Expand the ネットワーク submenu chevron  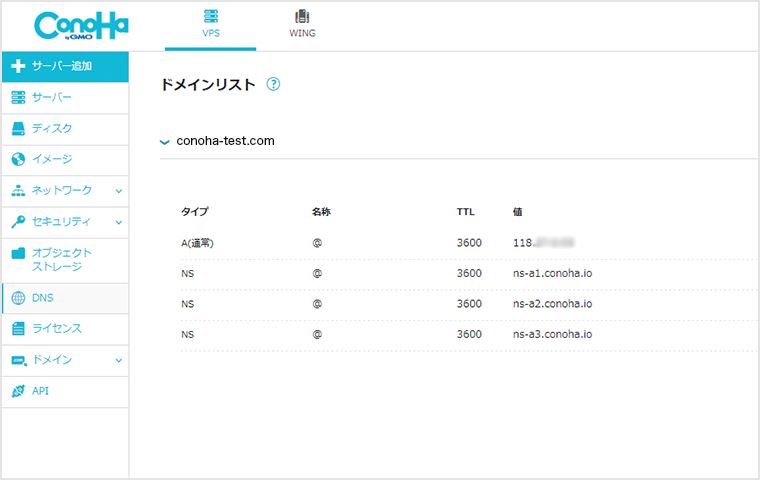click(x=118, y=191)
